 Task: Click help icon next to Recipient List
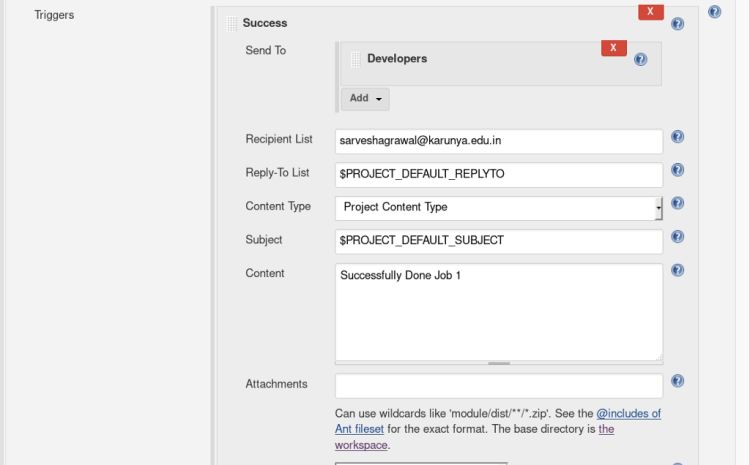pos(677,137)
